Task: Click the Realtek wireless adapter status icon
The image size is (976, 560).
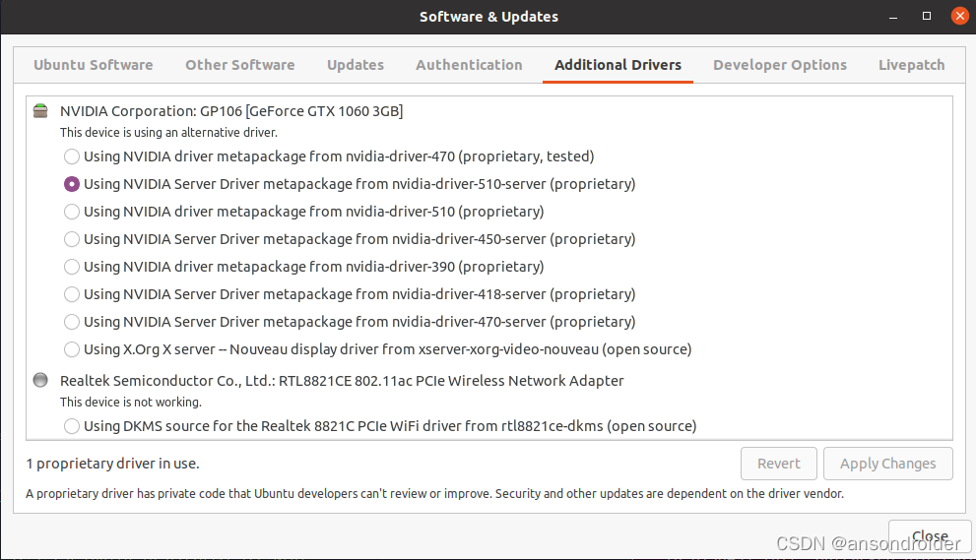Action: pyautogui.click(x=40, y=380)
